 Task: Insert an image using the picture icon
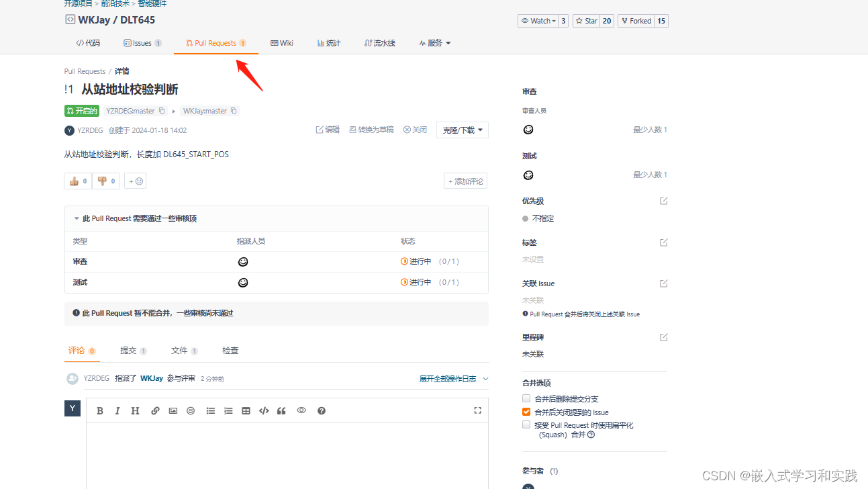tap(173, 410)
